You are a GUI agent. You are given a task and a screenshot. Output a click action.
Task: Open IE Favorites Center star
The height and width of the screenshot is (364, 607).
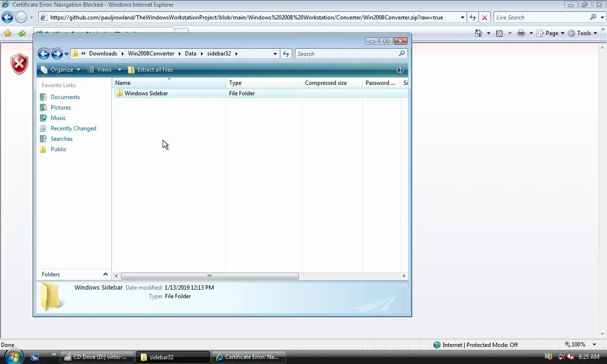pos(8,33)
